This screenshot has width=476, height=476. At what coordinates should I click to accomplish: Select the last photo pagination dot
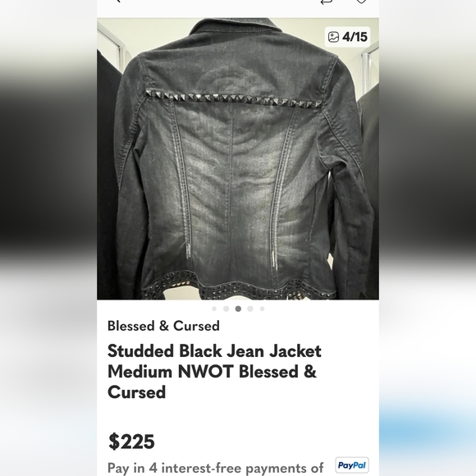coord(263,309)
